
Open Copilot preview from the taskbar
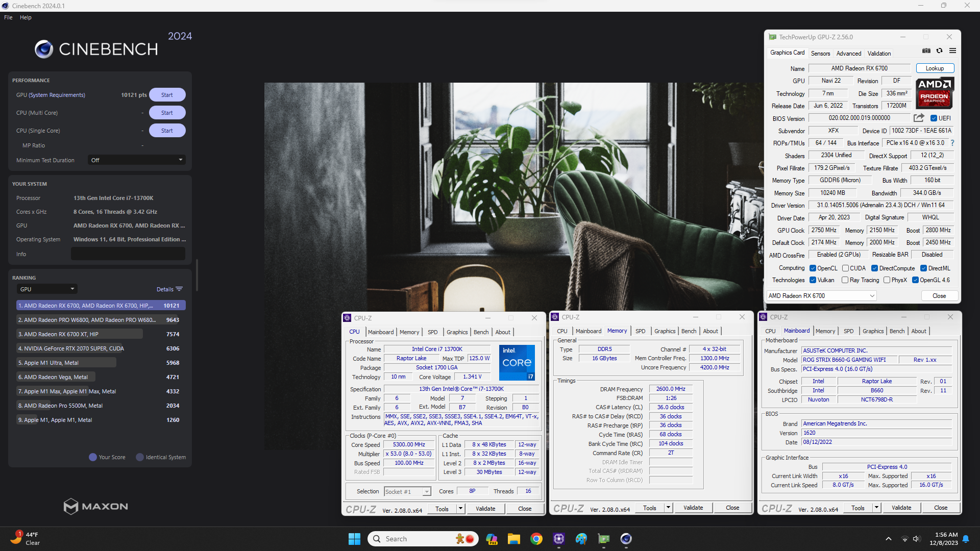click(x=492, y=539)
